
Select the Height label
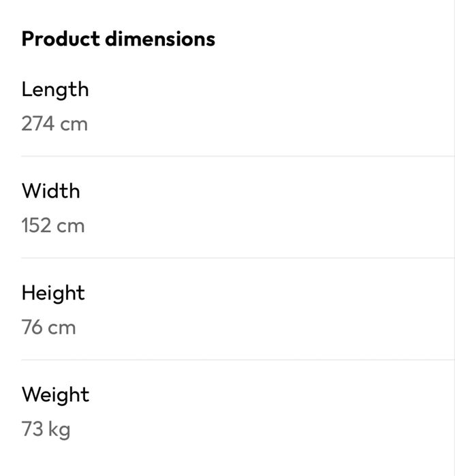point(53,293)
